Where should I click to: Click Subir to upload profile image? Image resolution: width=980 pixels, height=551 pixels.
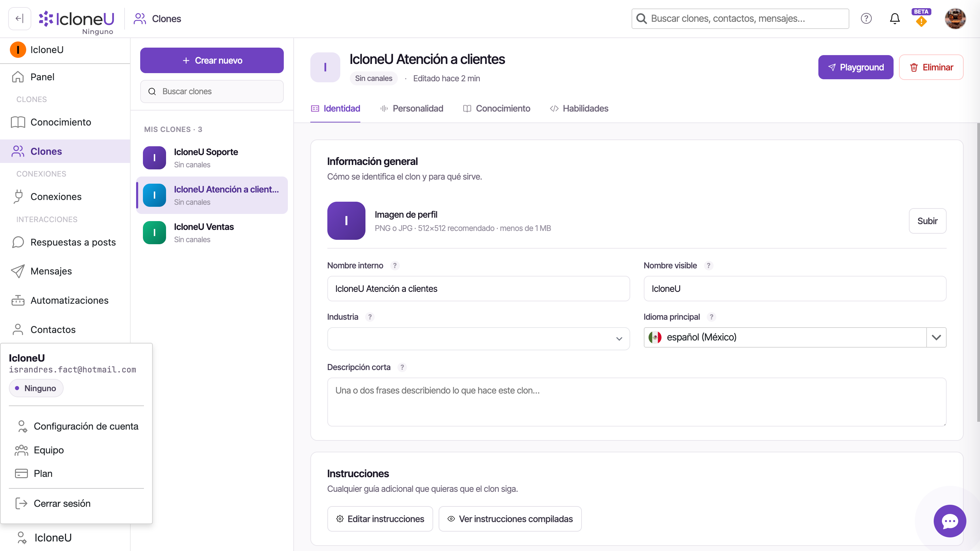click(x=928, y=221)
